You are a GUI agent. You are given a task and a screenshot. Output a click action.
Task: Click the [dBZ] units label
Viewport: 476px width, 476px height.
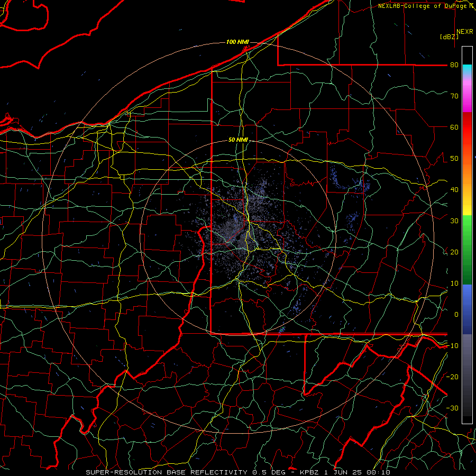click(x=449, y=37)
